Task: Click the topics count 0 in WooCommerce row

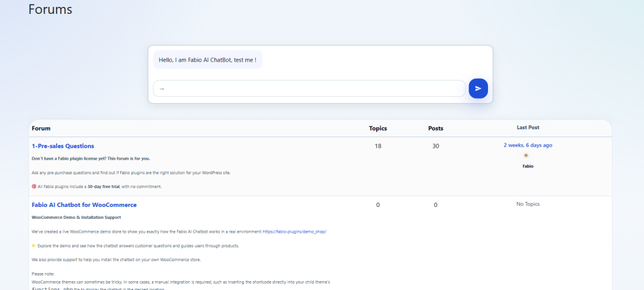Action: coord(378,205)
